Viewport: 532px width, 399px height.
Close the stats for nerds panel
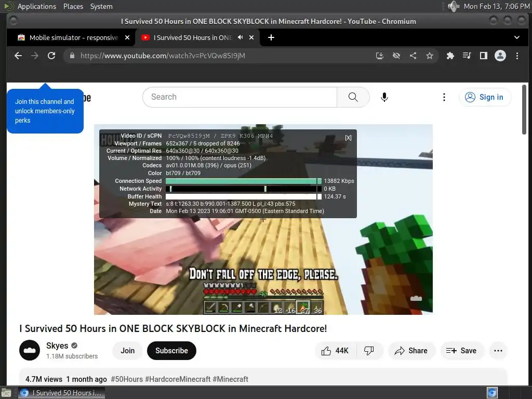coord(348,138)
